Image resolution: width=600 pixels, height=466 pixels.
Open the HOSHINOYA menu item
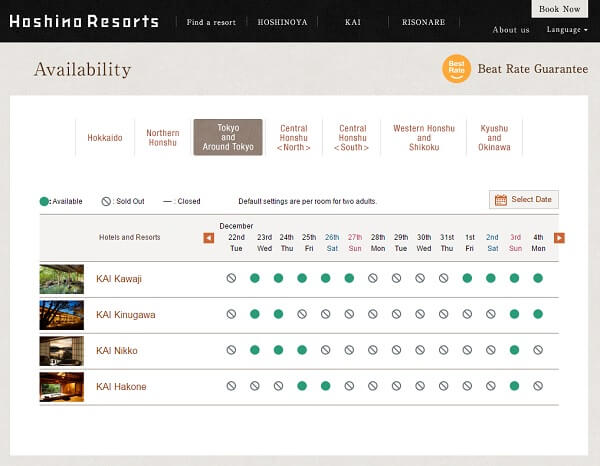point(283,21)
